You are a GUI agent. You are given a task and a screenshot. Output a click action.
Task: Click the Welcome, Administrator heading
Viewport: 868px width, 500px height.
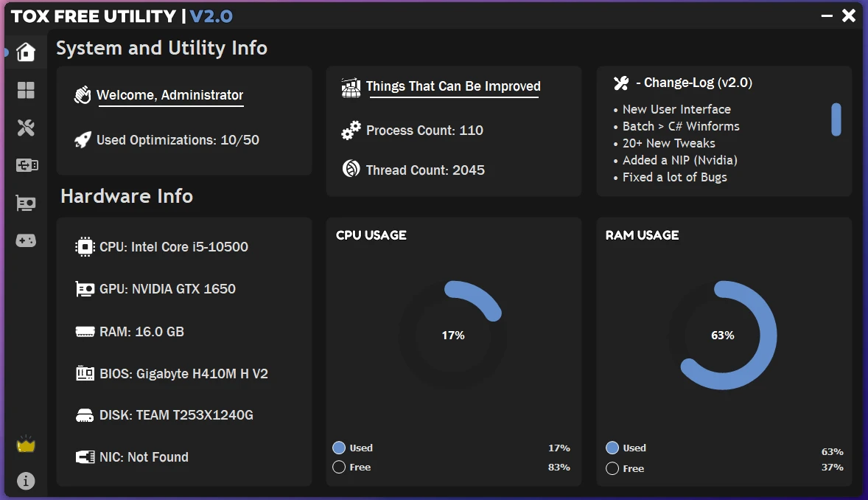coord(170,95)
